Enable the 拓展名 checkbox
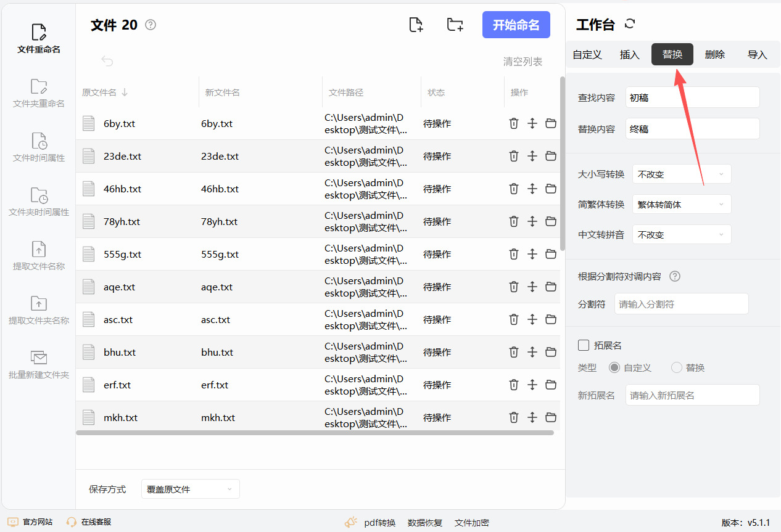Screen dimensions: 781x532 [584, 345]
